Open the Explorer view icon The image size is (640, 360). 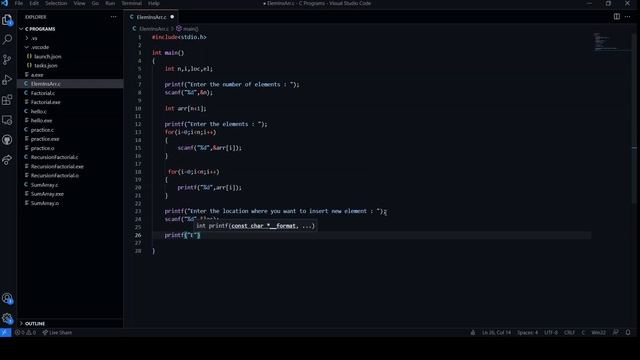coord(7,20)
